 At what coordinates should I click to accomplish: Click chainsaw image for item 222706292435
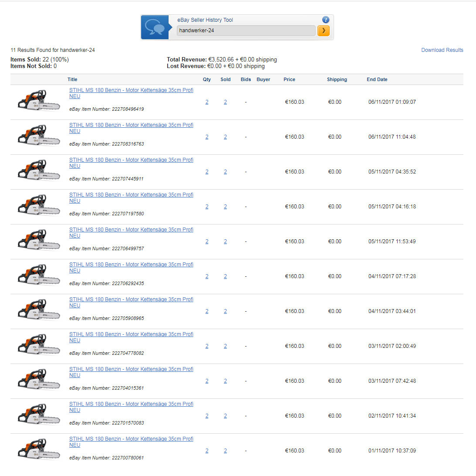coord(39,275)
